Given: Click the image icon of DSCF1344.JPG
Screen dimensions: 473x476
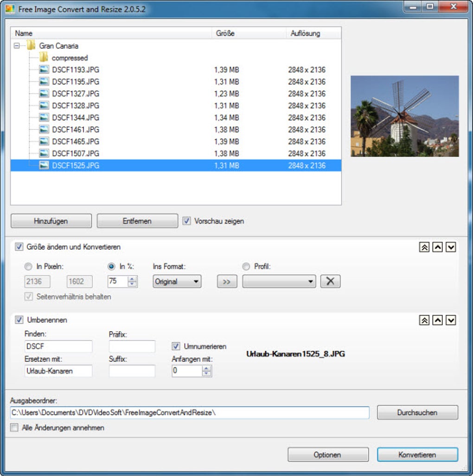Looking at the screenshot, I should tap(44, 117).
